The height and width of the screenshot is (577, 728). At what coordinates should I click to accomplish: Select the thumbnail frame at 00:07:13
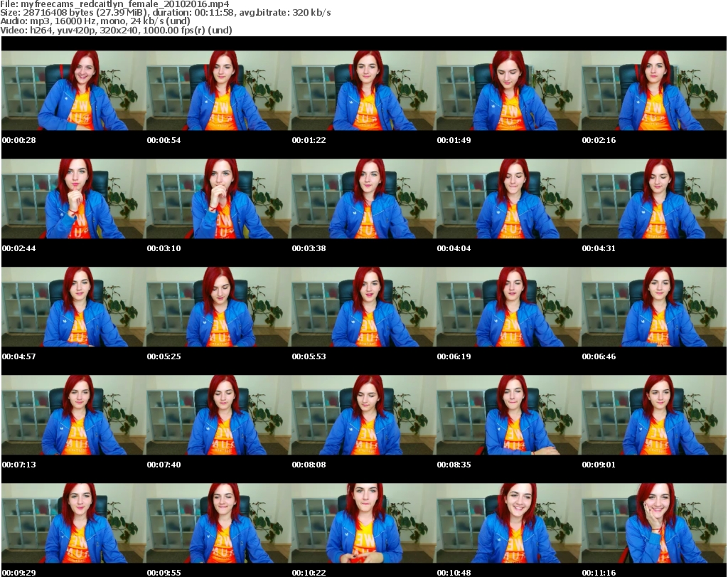(x=74, y=415)
